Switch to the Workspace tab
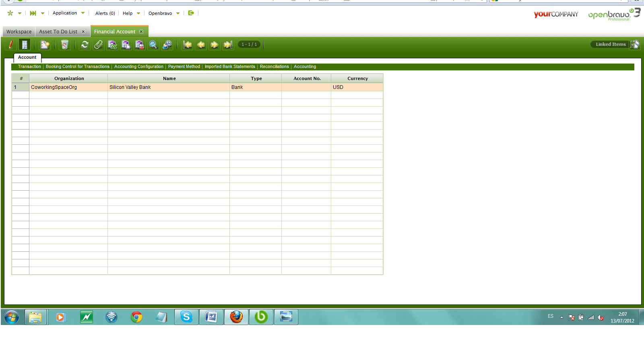This screenshot has height=362, width=644. point(19,32)
